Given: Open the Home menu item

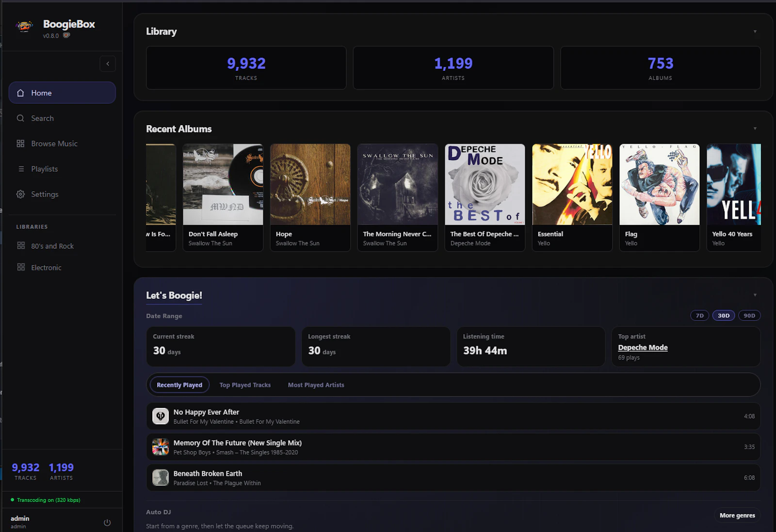Looking at the screenshot, I should (62, 93).
